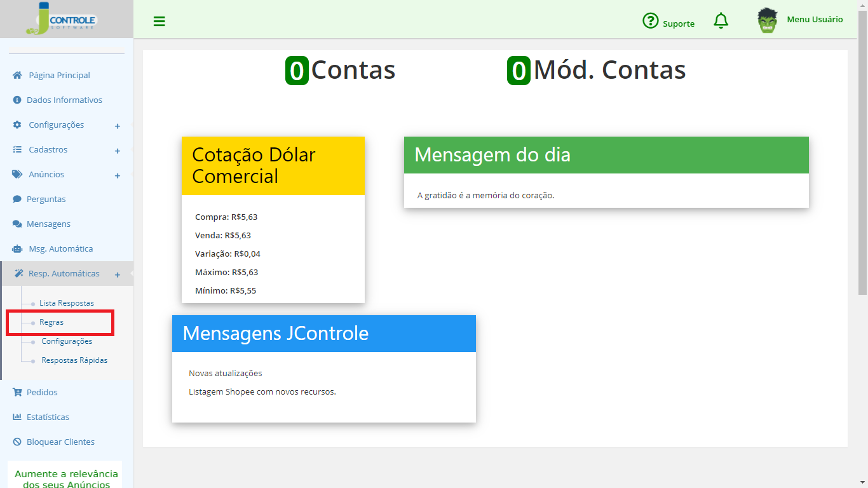
Task: Click the Msg. Automática robot icon
Action: pyautogui.click(x=17, y=249)
